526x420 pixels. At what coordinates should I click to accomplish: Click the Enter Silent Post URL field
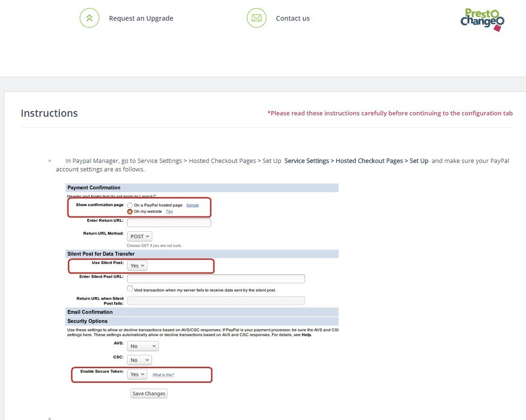click(x=216, y=279)
